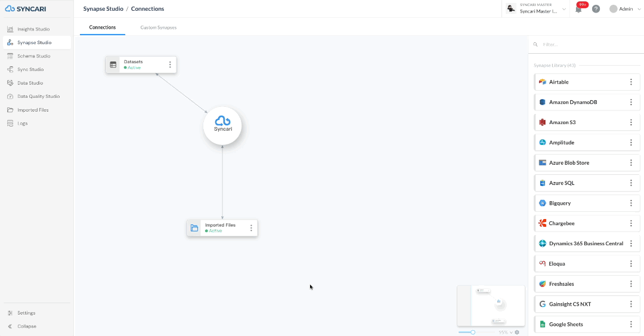Image resolution: width=644 pixels, height=336 pixels.
Task: Open the 95% zoom level dropdown
Action: (506, 332)
